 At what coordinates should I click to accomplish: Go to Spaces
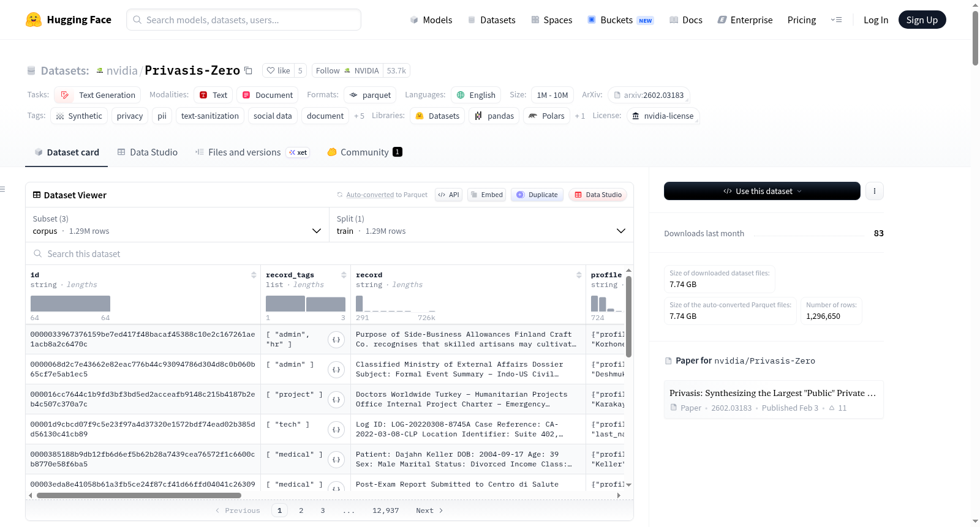pos(551,20)
